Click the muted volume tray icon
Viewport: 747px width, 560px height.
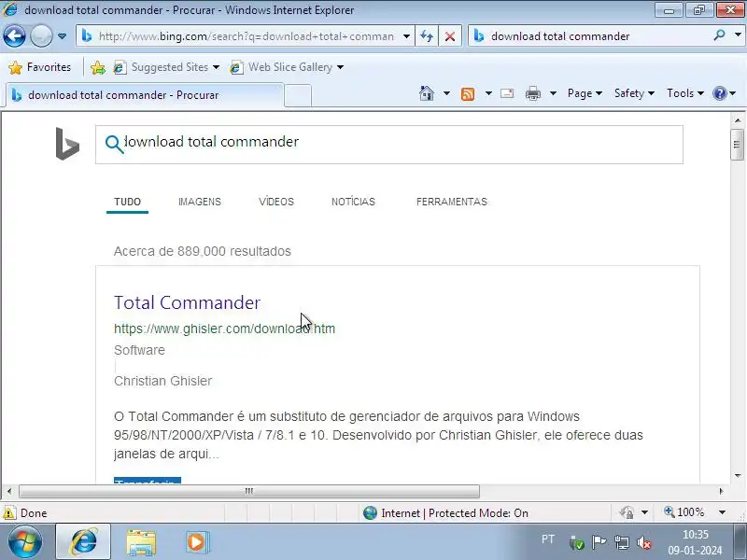click(644, 542)
